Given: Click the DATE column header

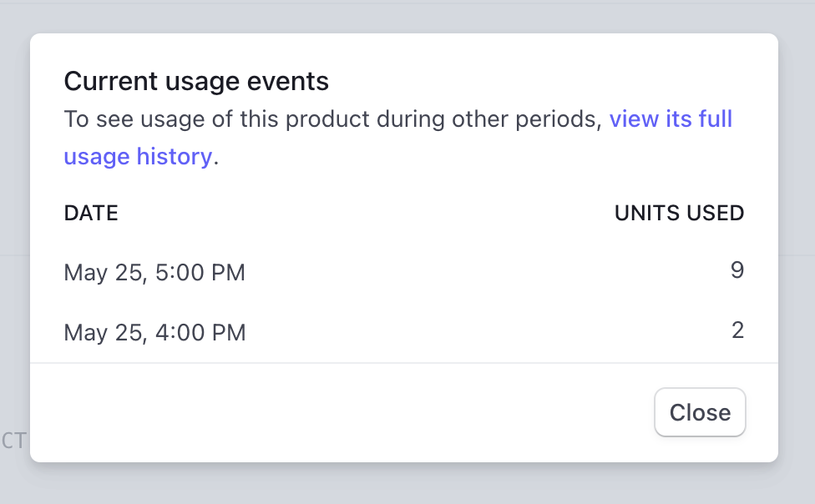Looking at the screenshot, I should pyautogui.click(x=91, y=213).
